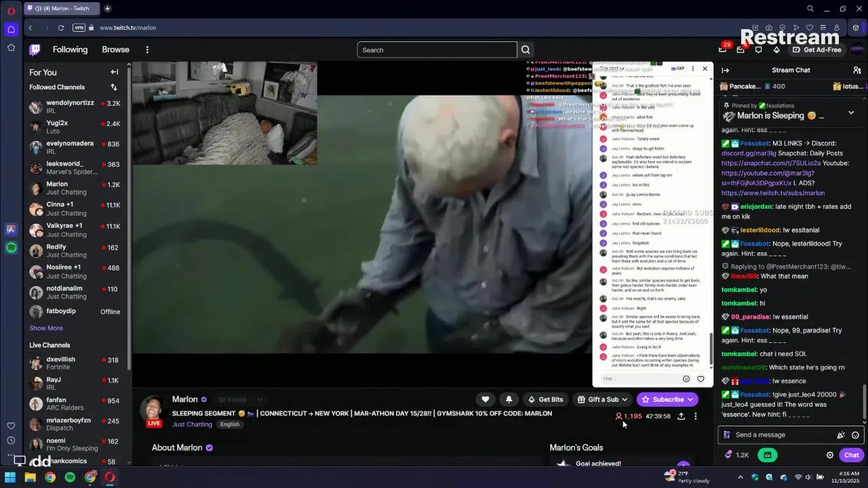The image size is (868, 488).
Task: Go back with browser back arrow
Action: [x=31, y=28]
